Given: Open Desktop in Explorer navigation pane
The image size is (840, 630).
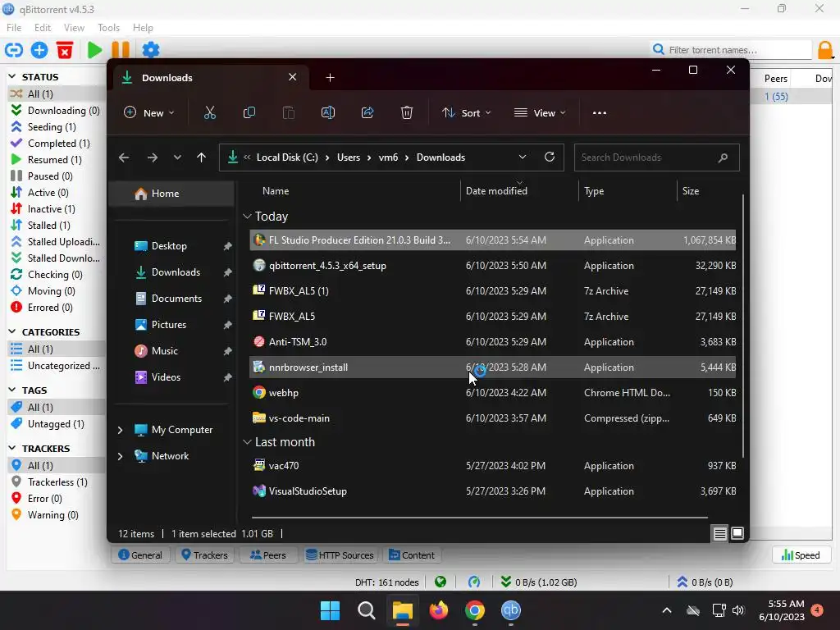Looking at the screenshot, I should (x=169, y=246).
